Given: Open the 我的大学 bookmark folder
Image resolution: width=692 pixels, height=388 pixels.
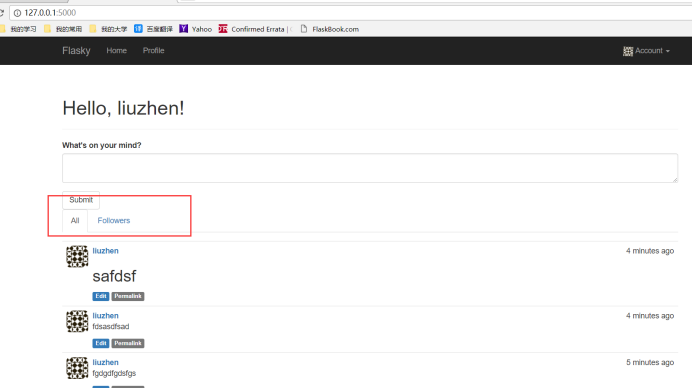Looking at the screenshot, I should [108, 29].
